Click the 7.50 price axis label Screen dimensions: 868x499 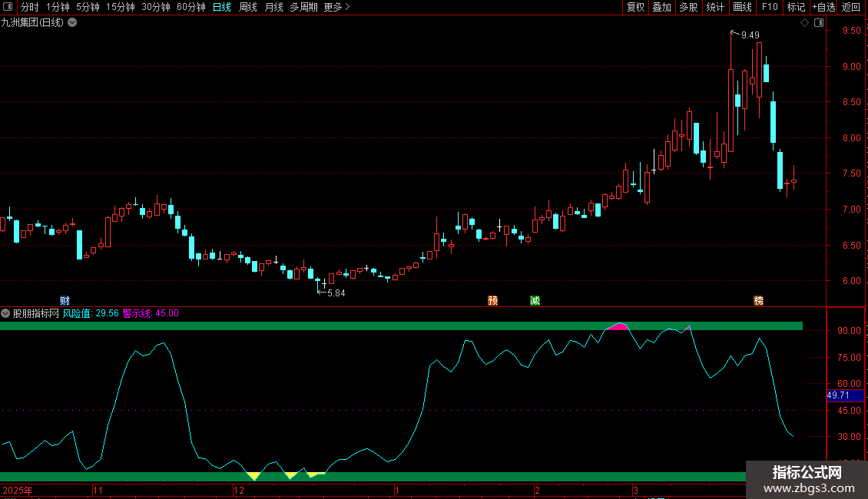coord(851,173)
